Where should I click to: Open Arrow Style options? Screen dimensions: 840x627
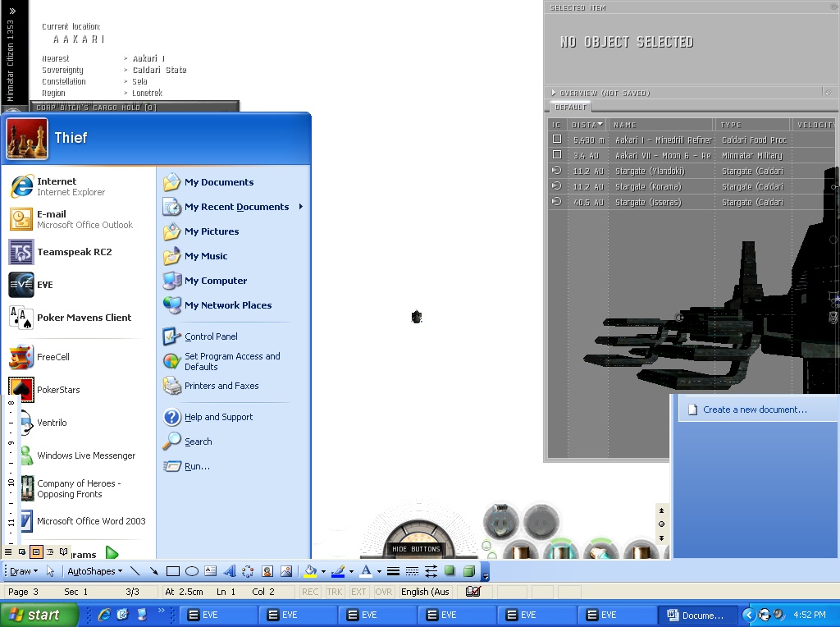click(431, 571)
